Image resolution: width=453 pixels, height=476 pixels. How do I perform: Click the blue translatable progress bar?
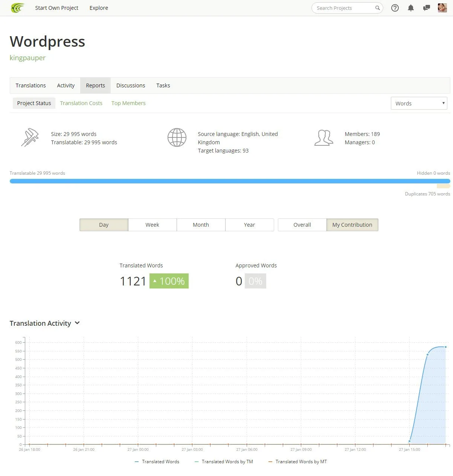(230, 181)
